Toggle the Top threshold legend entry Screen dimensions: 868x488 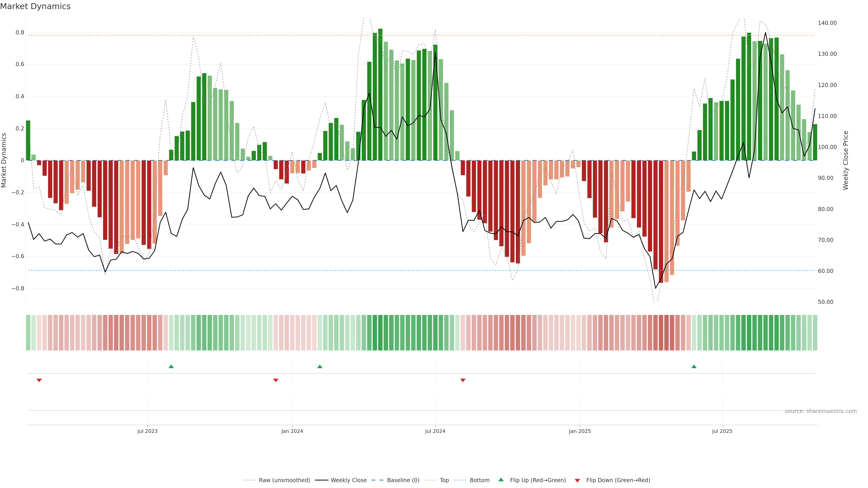click(x=444, y=480)
